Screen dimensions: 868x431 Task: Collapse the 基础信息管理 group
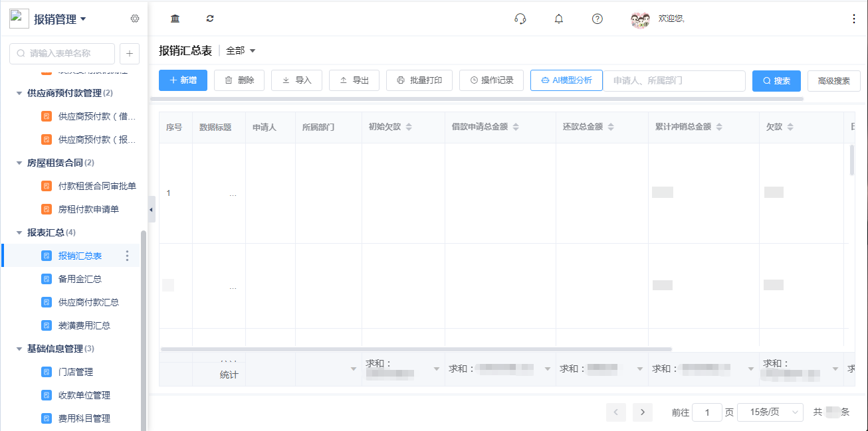coord(19,349)
